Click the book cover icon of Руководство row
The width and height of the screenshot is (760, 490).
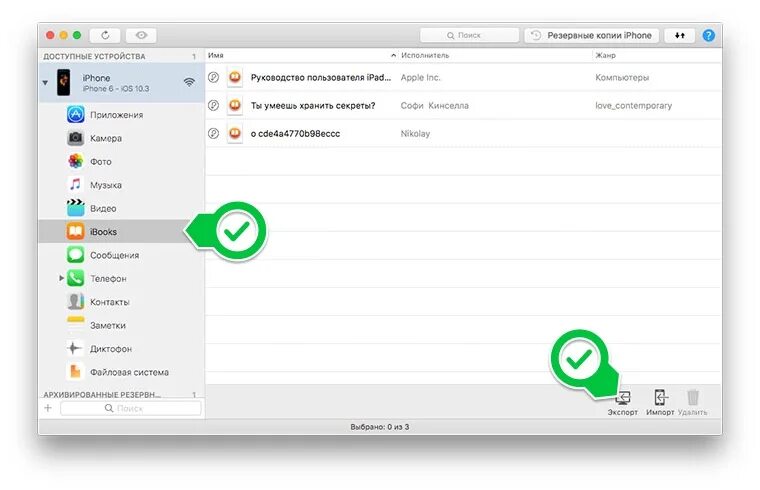235,77
